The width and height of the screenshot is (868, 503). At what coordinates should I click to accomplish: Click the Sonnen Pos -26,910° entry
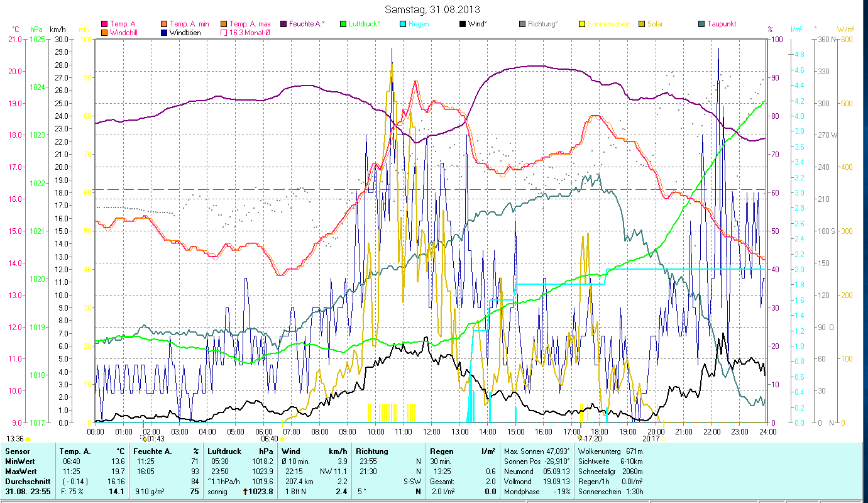point(536,462)
